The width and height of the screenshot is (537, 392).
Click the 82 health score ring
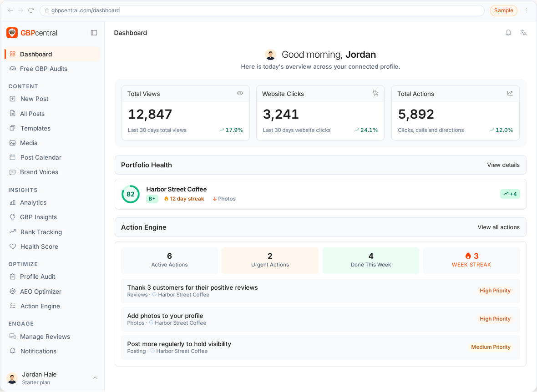pos(131,194)
